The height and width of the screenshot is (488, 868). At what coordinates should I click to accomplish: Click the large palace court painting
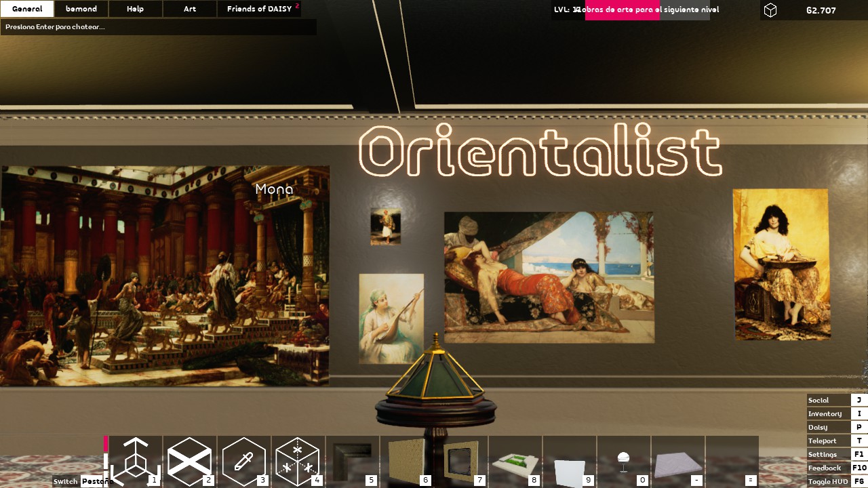coord(165,276)
